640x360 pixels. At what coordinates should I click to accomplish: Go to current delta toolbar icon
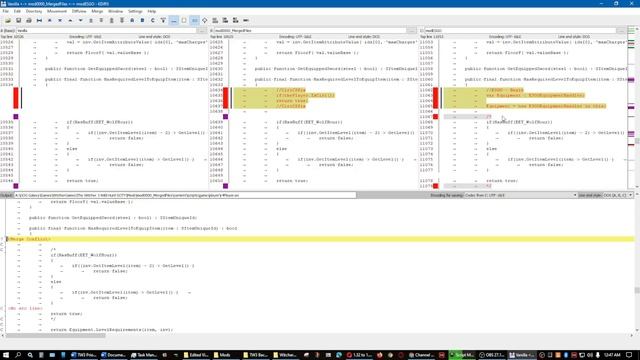[x=39, y=20]
